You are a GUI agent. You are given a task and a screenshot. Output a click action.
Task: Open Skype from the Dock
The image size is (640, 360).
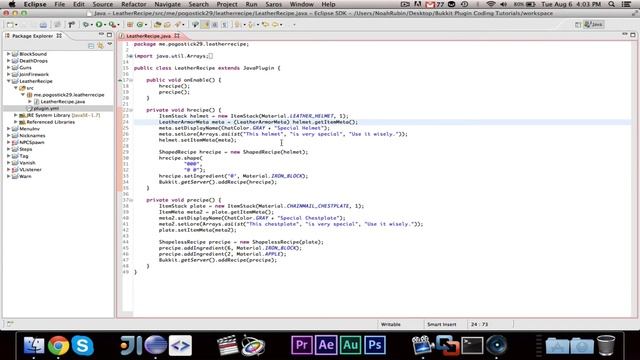(82, 345)
